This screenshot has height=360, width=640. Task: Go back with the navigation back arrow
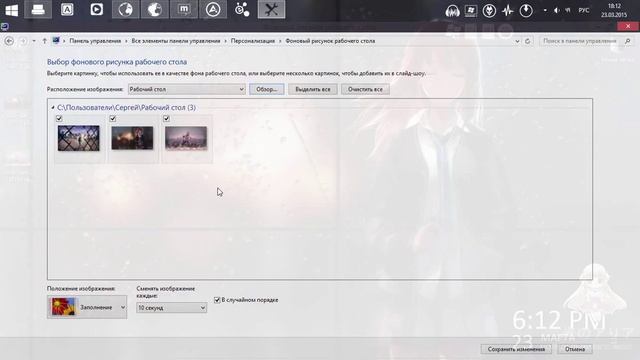click(x=9, y=41)
